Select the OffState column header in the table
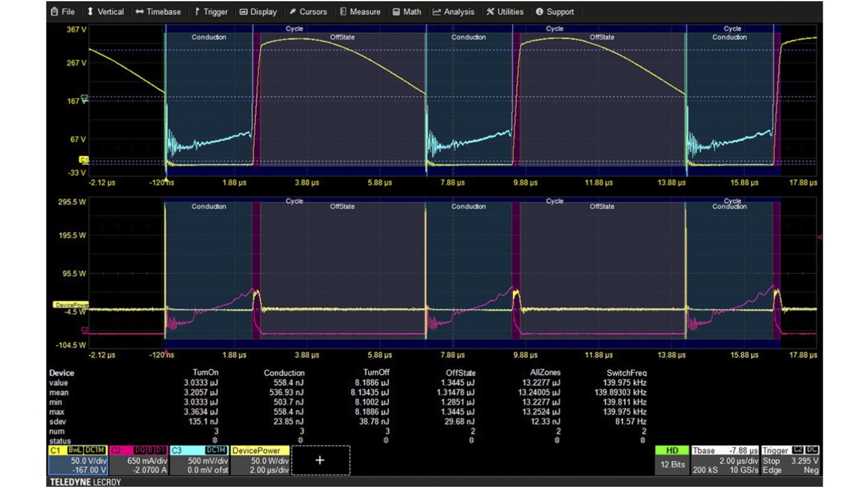 coord(461,372)
